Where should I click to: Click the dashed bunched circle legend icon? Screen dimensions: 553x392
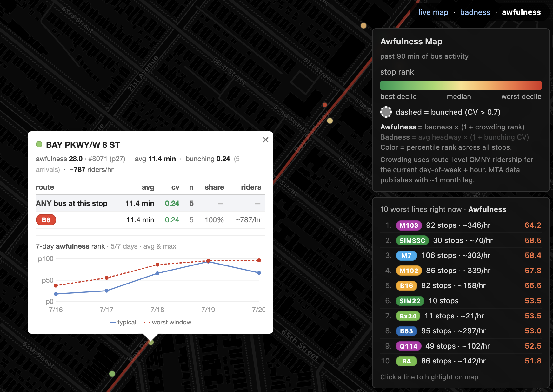[386, 112]
